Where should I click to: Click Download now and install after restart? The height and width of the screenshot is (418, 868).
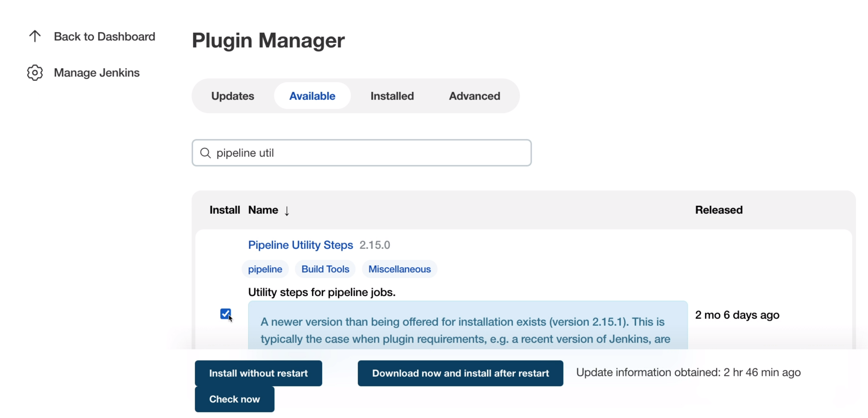[x=460, y=373]
